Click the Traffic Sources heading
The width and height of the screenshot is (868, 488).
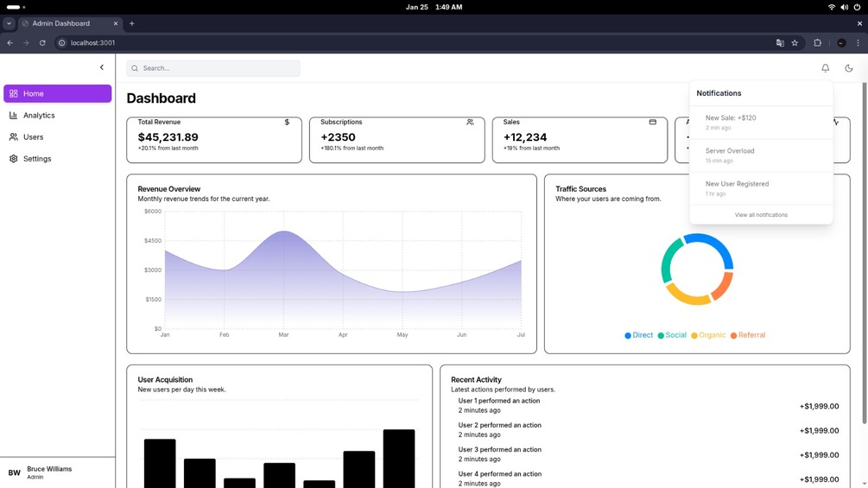click(580, 188)
